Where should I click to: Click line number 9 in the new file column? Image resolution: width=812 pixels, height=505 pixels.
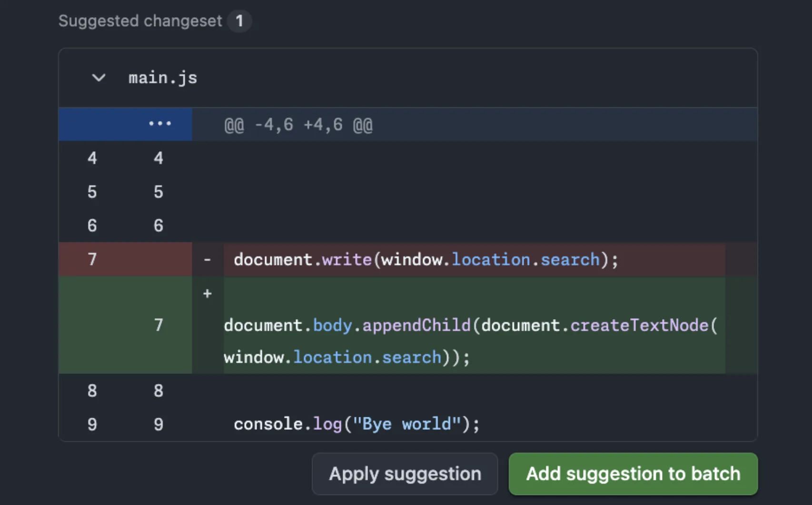coord(158,424)
